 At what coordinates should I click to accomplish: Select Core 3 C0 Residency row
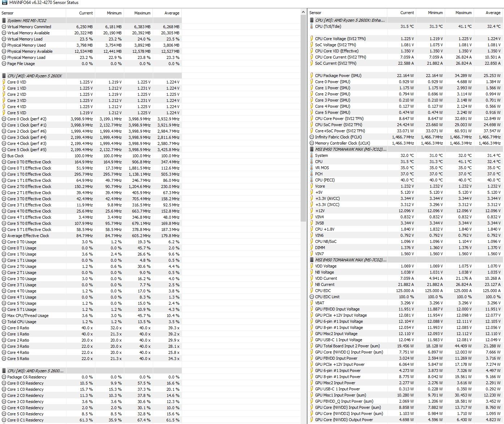91,402
